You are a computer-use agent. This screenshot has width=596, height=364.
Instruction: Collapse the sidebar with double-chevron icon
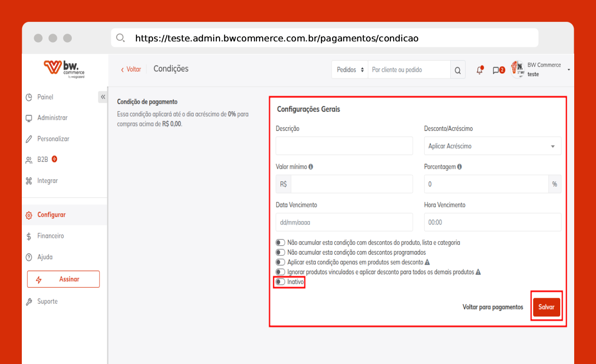[x=103, y=97]
